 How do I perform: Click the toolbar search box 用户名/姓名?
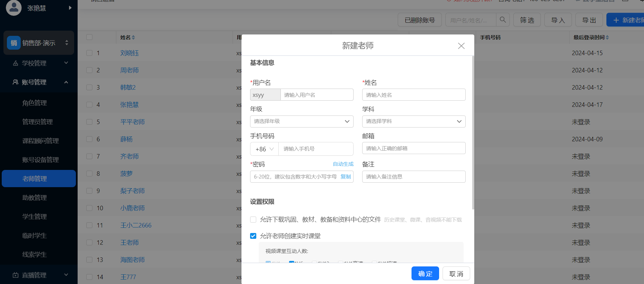470,20
